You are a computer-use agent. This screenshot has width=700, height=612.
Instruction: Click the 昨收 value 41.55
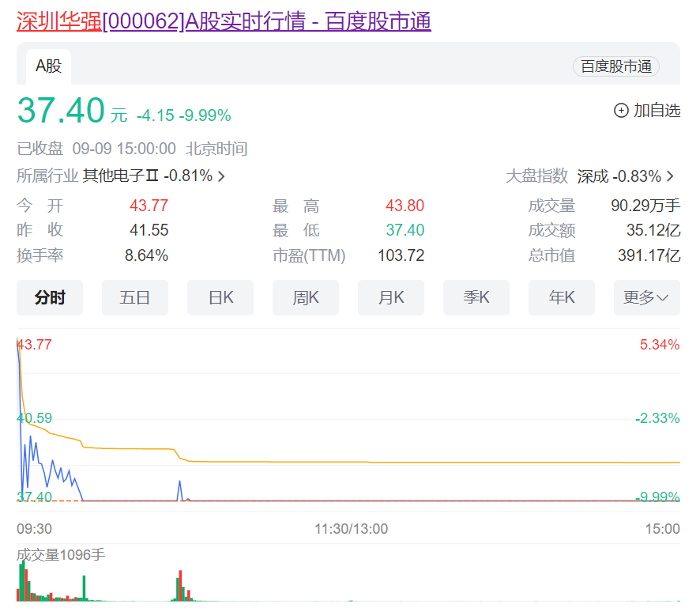pyautogui.click(x=149, y=230)
